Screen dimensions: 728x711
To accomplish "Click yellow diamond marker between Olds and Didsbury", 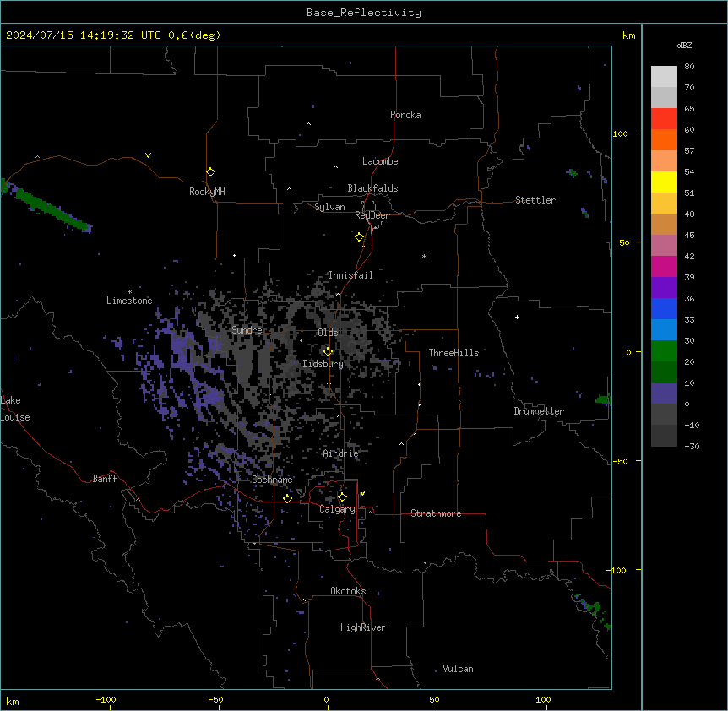I will (329, 352).
